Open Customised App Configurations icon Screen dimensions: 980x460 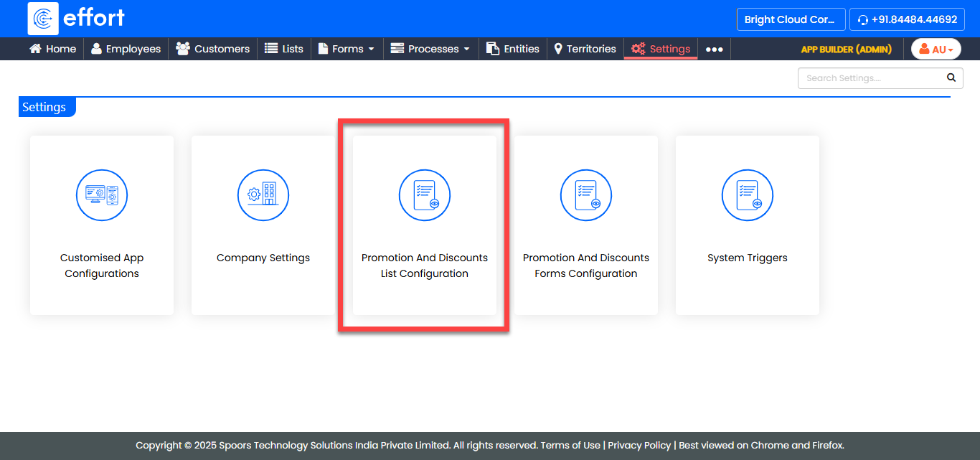tap(102, 194)
